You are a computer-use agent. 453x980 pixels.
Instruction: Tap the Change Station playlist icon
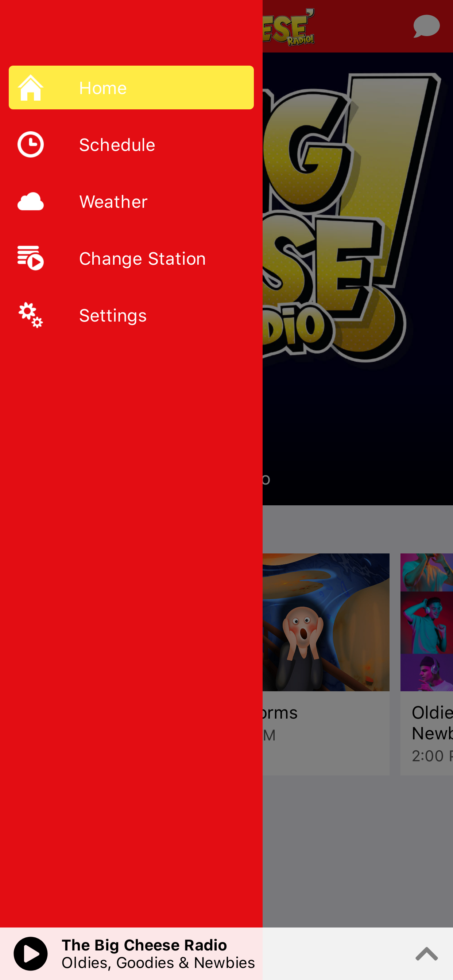tap(30, 258)
